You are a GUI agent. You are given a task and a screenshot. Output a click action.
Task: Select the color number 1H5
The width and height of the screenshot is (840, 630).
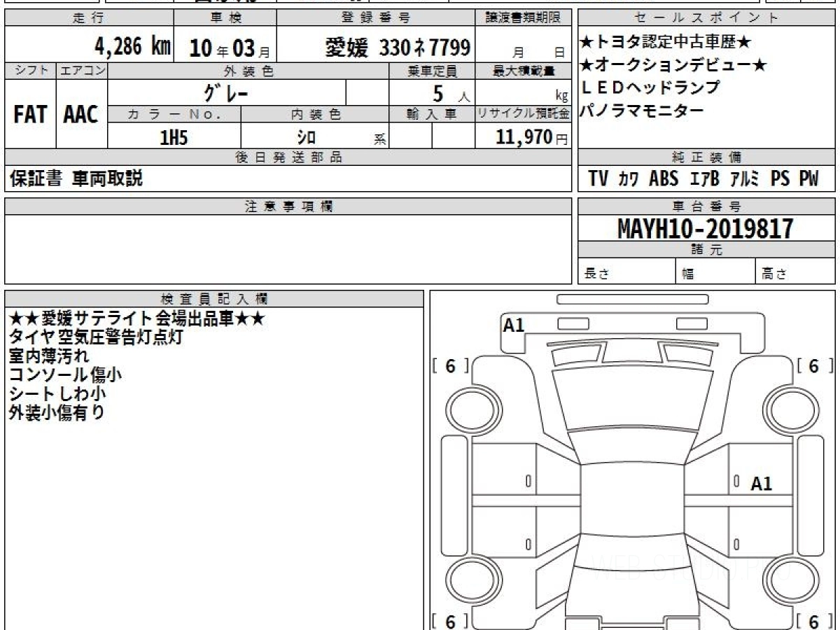click(174, 138)
